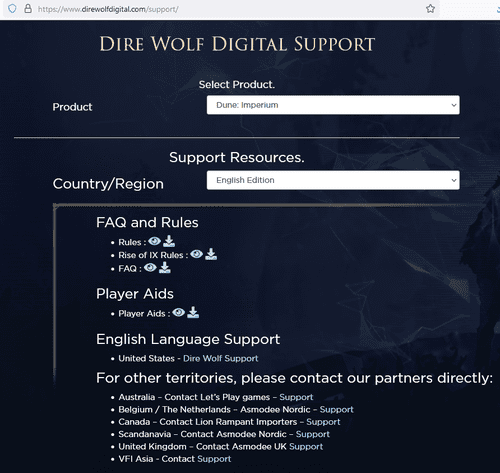Screen dimensions: 500x473
Task: View the Rules with eye icon
Action: point(154,241)
